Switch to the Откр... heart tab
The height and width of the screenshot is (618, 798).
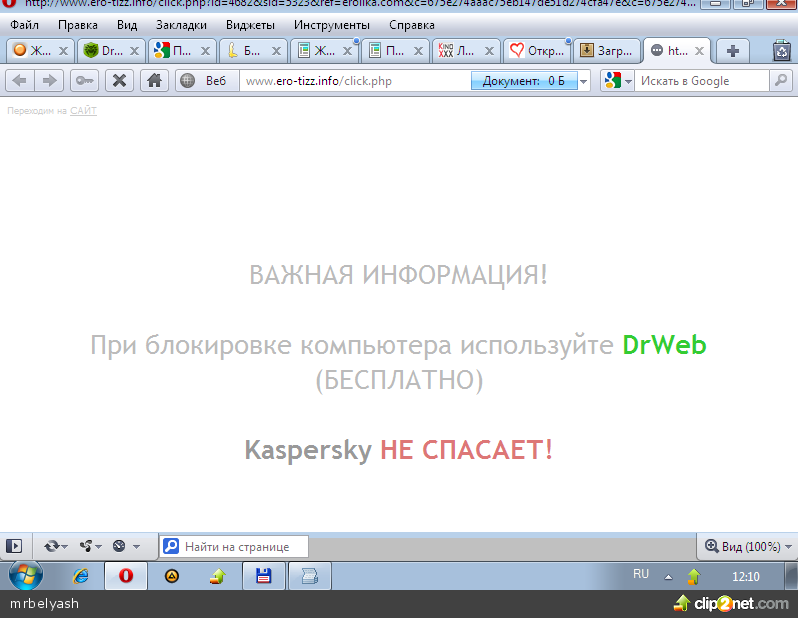[x=537, y=50]
